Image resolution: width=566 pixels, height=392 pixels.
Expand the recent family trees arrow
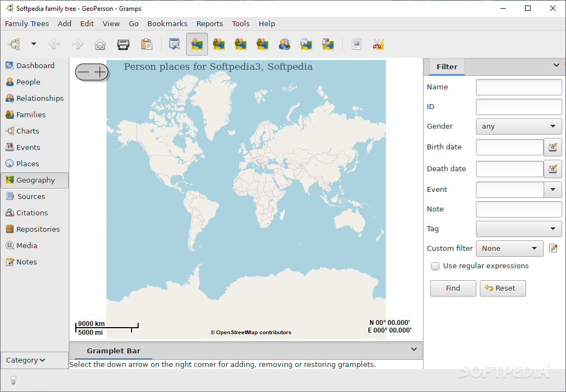click(x=34, y=44)
